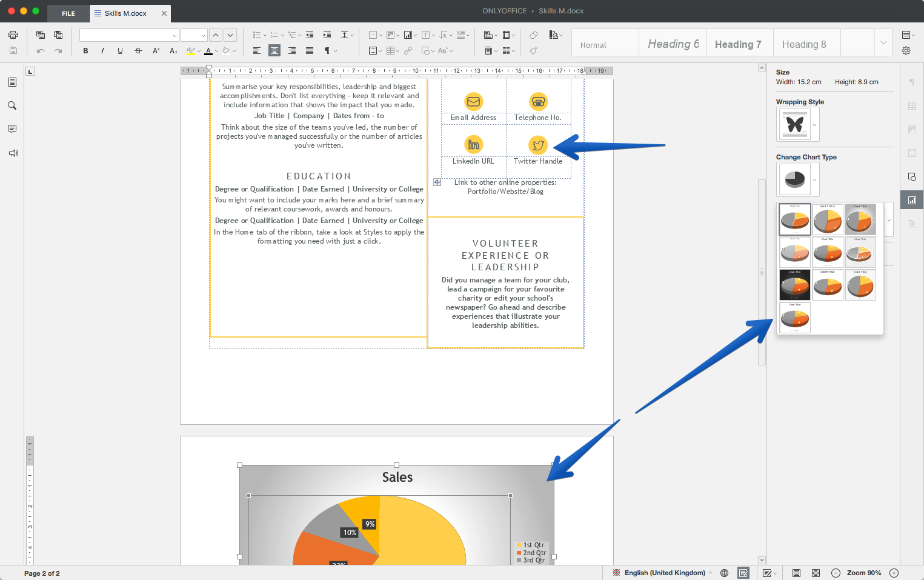
Task: Open the Search panel in left sidebar
Action: [12, 105]
